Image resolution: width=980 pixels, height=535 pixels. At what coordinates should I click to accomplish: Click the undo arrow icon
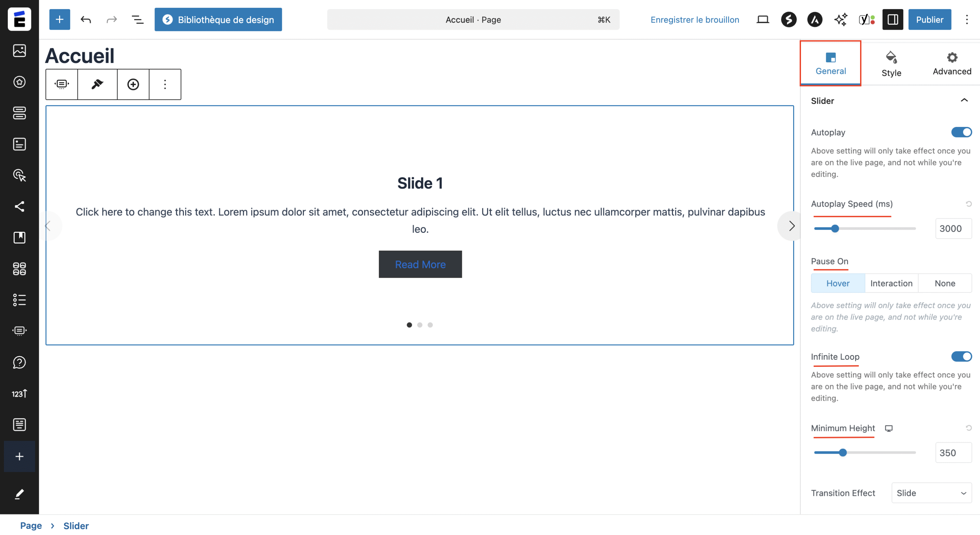86,19
